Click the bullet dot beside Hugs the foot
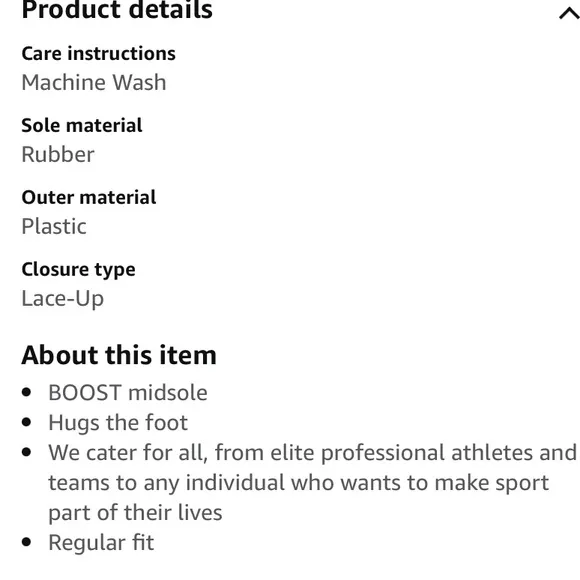Image resolution: width=580 pixels, height=580 pixels. click(x=26, y=422)
